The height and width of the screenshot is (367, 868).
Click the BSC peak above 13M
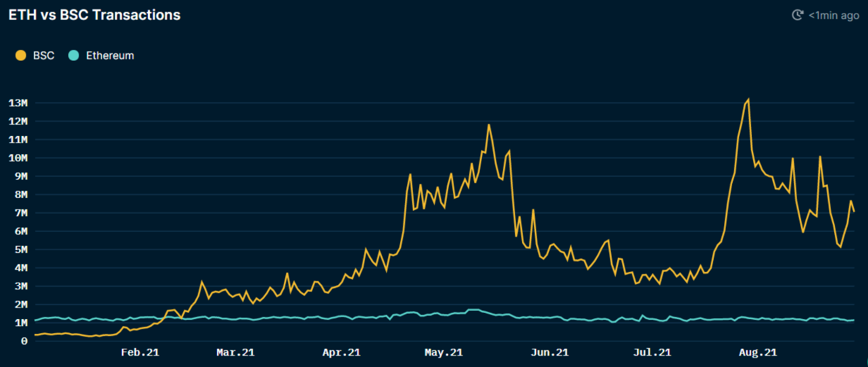[748, 99]
